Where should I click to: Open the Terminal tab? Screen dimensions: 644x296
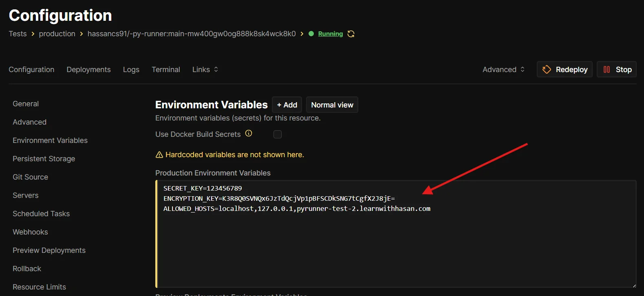[x=166, y=70]
